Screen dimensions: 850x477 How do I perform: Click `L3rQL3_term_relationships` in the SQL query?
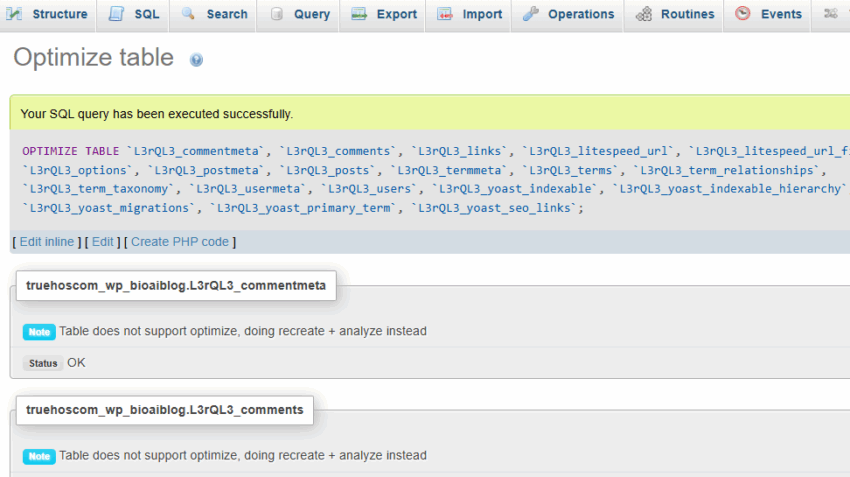pyautogui.click(x=727, y=170)
